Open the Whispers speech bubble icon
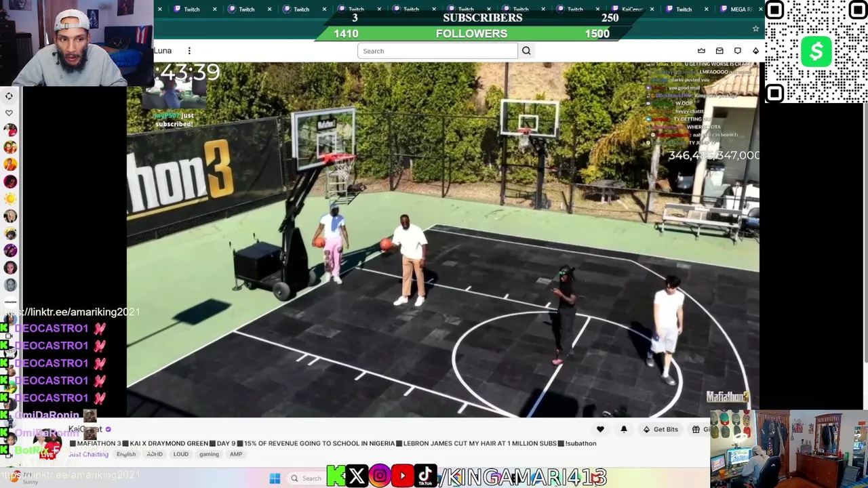This screenshot has height=488, width=868. pos(738,51)
